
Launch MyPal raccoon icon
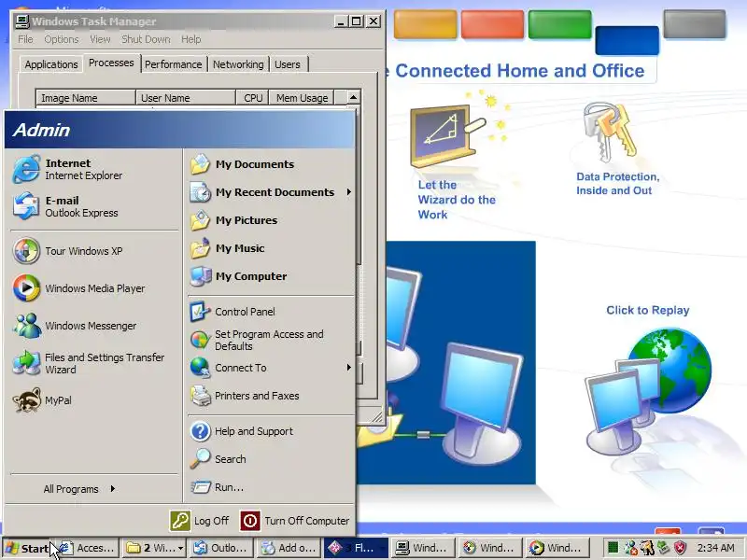[x=27, y=400]
